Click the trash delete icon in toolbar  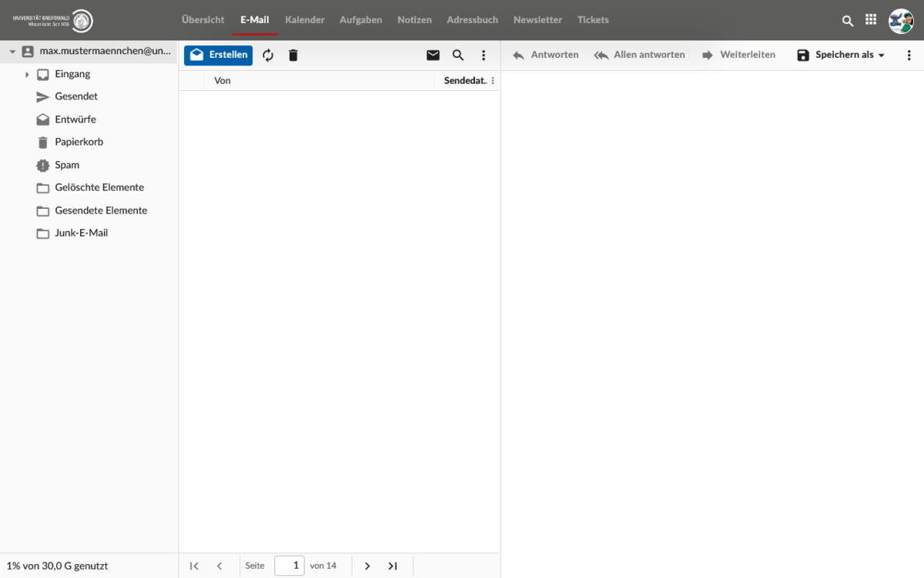tap(293, 55)
